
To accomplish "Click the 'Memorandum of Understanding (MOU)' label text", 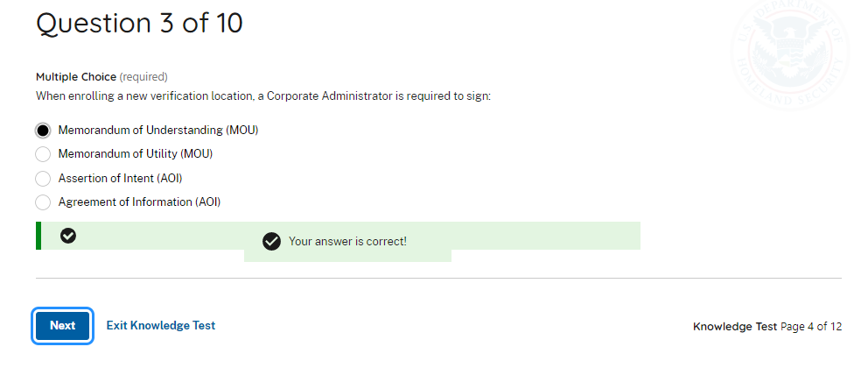I will pyautogui.click(x=158, y=131).
